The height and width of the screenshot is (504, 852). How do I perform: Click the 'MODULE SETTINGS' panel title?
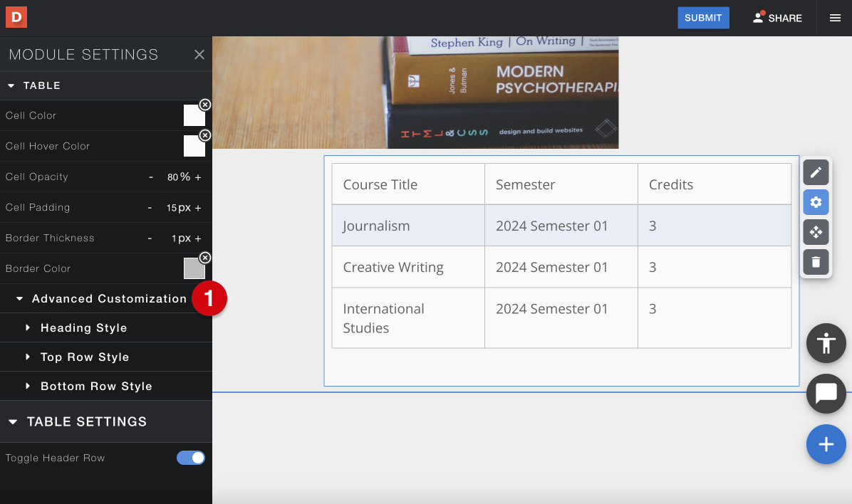83,54
